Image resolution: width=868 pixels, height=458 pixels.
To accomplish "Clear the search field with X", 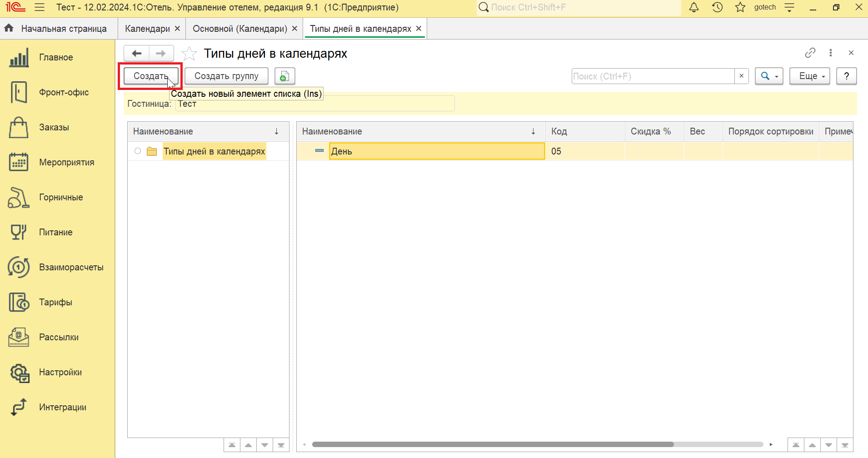I will pyautogui.click(x=741, y=76).
